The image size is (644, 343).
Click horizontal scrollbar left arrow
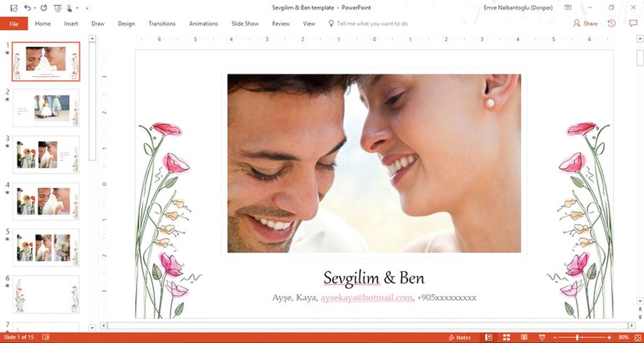pyautogui.click(x=104, y=325)
